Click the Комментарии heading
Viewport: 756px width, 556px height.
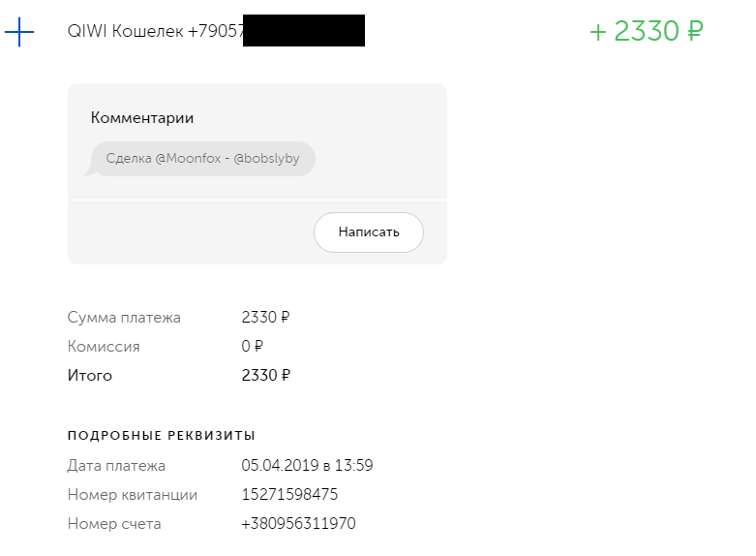[142, 118]
